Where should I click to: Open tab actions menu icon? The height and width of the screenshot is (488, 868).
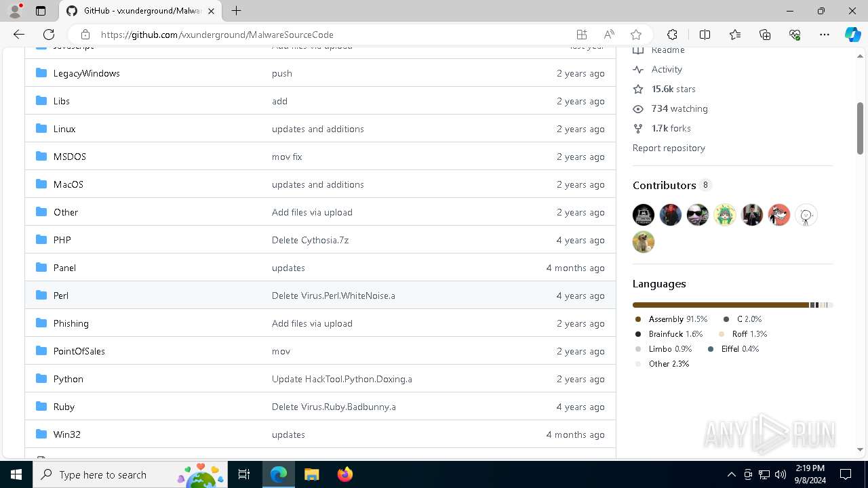[41, 11]
